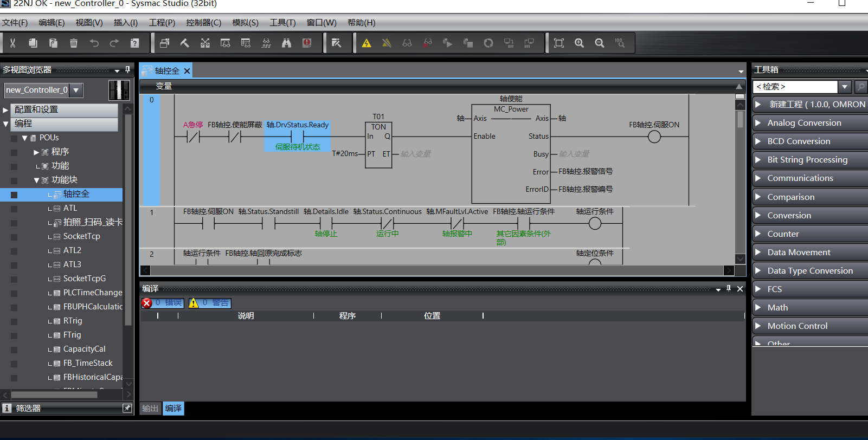Click the Cut scissors icon
Image resolution: width=868 pixels, height=440 pixels.
12,43
